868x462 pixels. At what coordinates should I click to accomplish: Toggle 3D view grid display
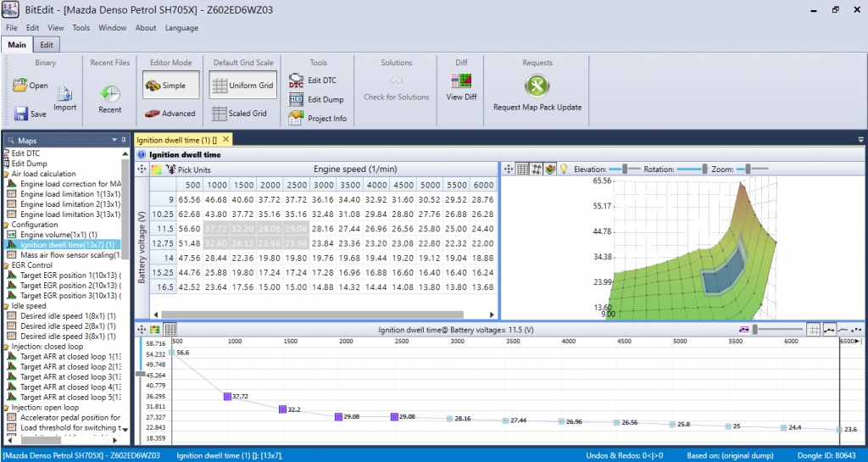pos(522,170)
